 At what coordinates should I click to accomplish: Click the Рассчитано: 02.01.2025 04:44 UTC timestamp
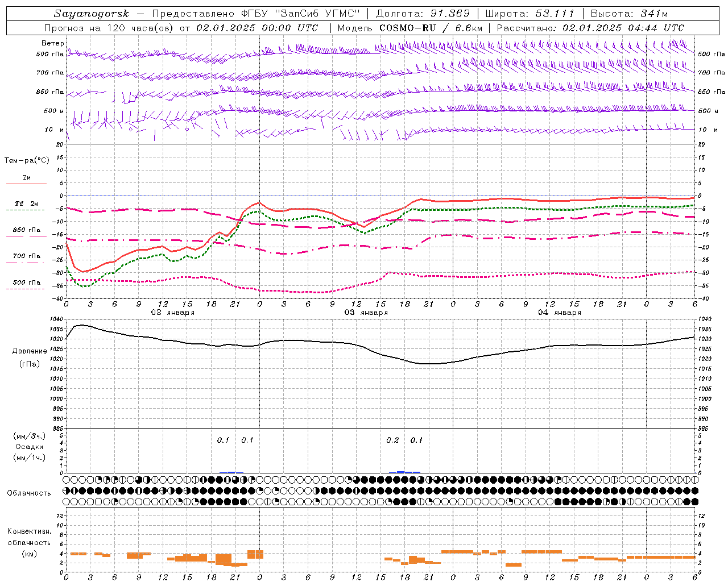590,28
